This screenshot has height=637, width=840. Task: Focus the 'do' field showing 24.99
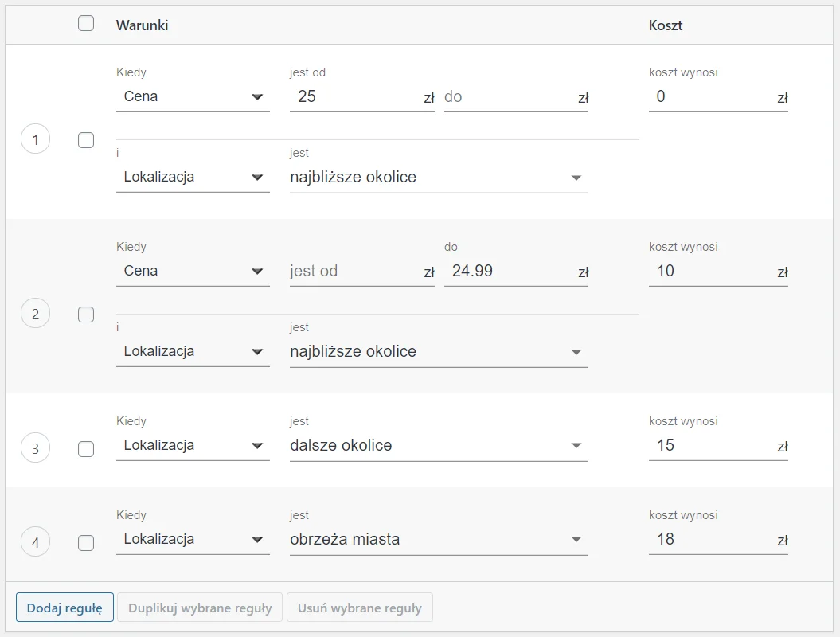[510, 272]
